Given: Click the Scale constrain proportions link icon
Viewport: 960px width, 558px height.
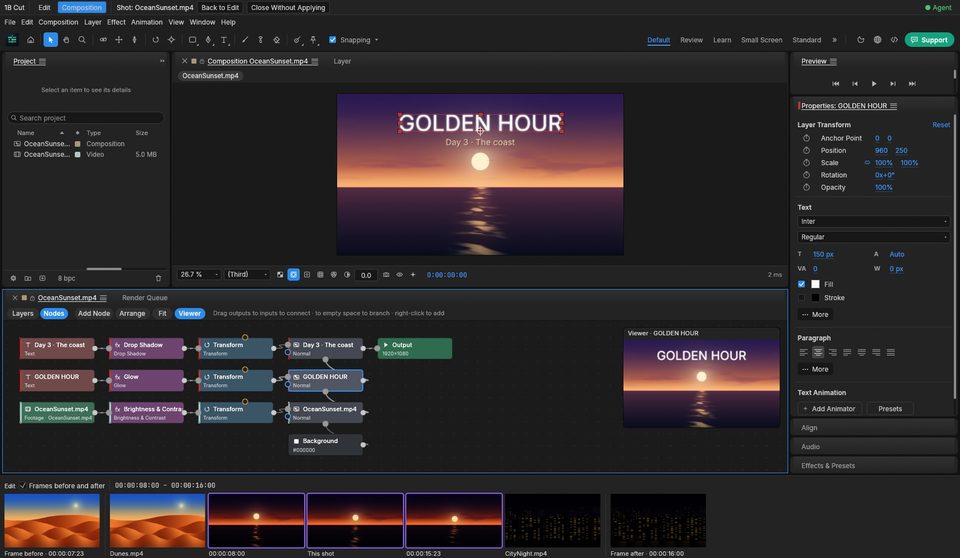Looking at the screenshot, I should pyautogui.click(x=867, y=163).
